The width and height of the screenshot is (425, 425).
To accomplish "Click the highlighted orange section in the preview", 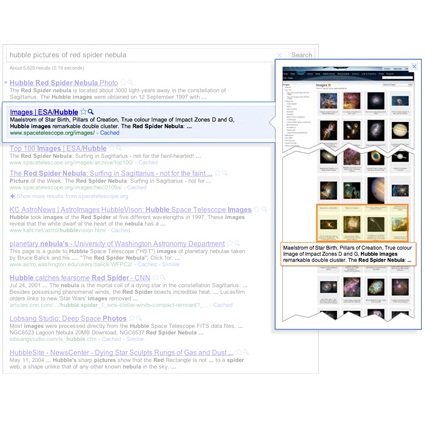I will click(362, 223).
